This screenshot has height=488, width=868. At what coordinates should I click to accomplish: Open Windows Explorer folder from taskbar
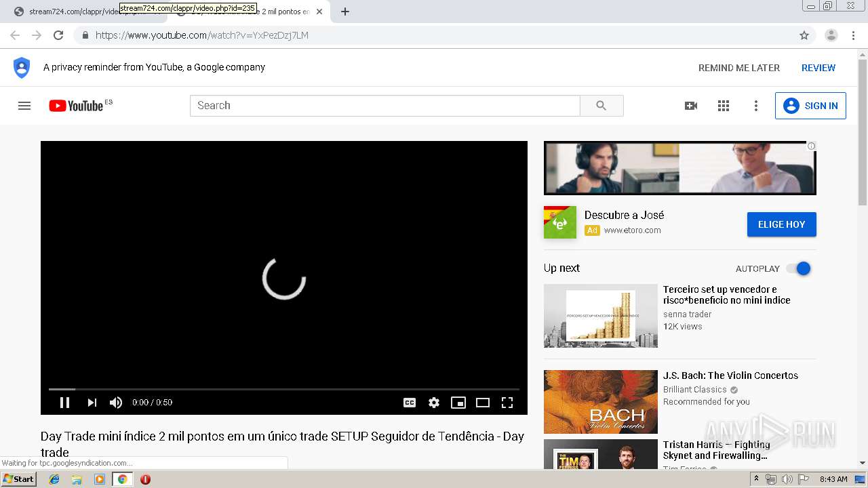tap(77, 479)
